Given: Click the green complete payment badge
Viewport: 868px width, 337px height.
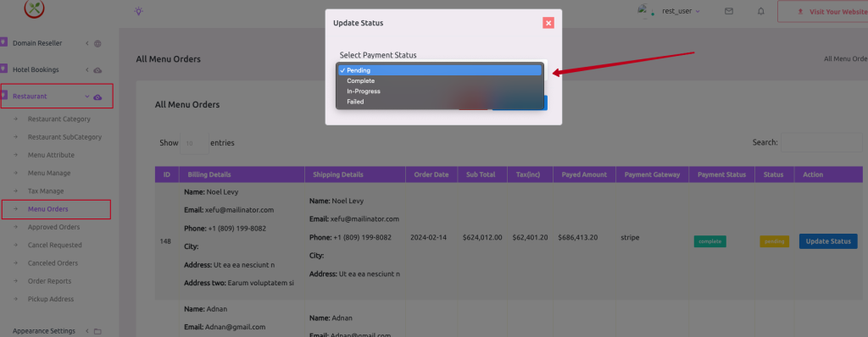Looking at the screenshot, I should click(x=709, y=241).
